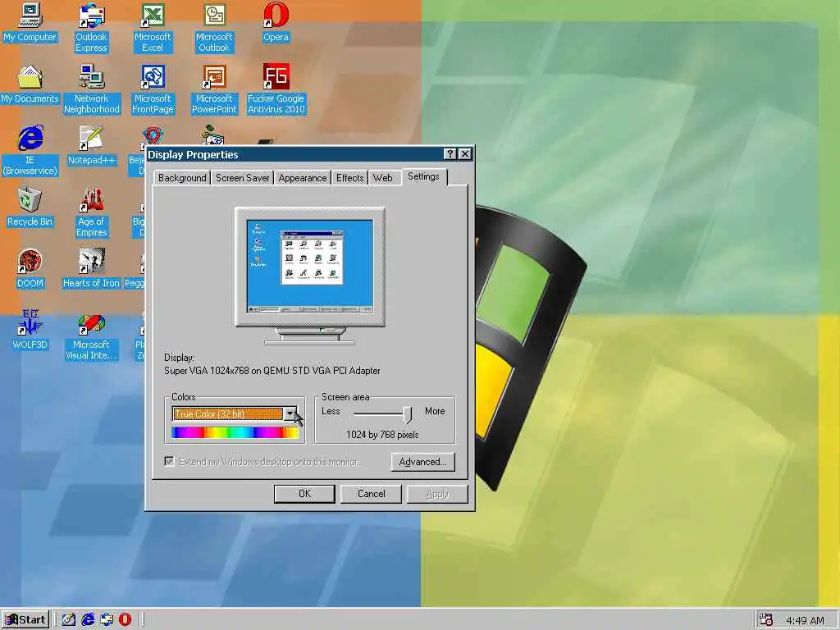This screenshot has height=630, width=840.
Task: Select Notepad++ desktop shortcut
Action: (92, 146)
